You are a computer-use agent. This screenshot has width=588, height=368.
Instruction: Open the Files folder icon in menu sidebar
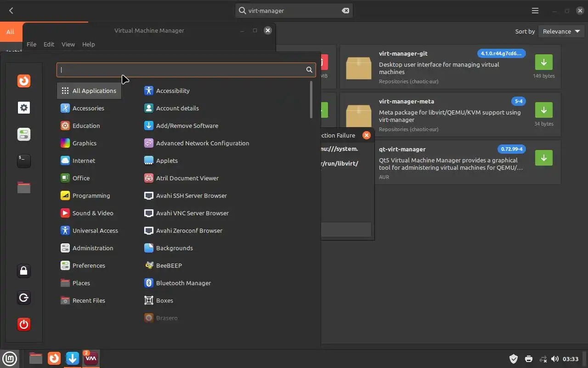24,187
